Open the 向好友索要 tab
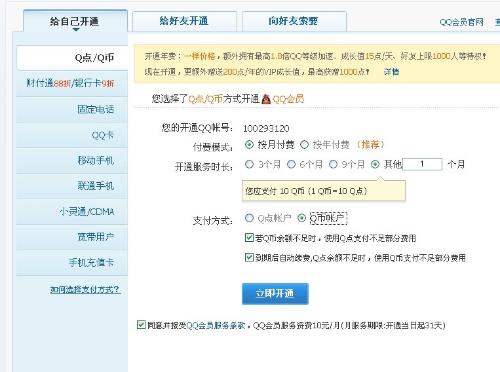The height and width of the screenshot is (372, 500). coord(294,21)
